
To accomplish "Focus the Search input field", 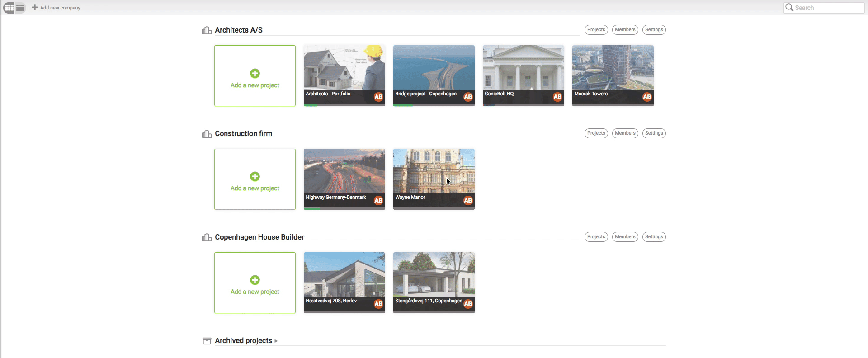I will click(x=824, y=8).
